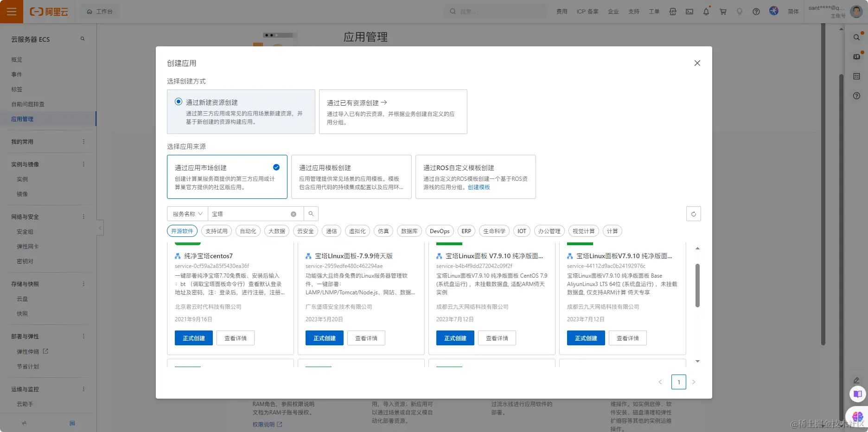
Task: Click 查看详情 for service-b4b4f9dd272042c09f2f card
Action: pyautogui.click(x=497, y=338)
